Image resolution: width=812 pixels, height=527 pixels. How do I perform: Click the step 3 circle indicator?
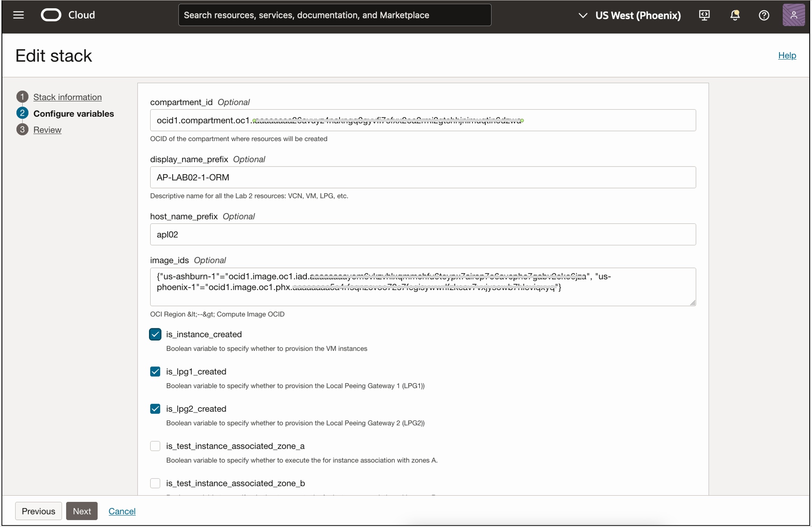click(22, 130)
